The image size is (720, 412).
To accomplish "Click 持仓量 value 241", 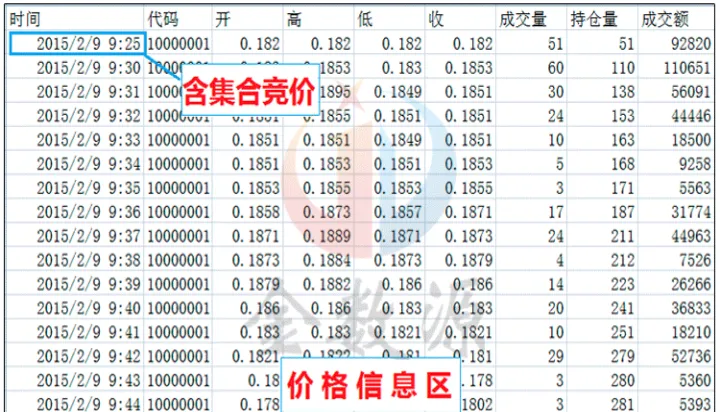I will (623, 308).
